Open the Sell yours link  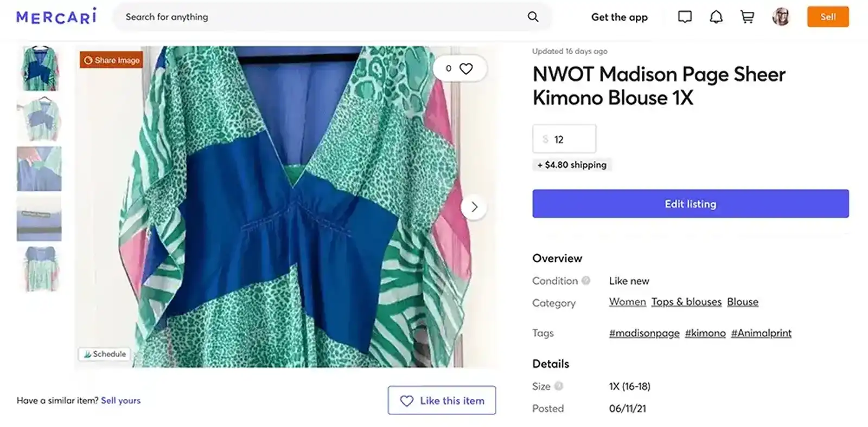coord(120,400)
